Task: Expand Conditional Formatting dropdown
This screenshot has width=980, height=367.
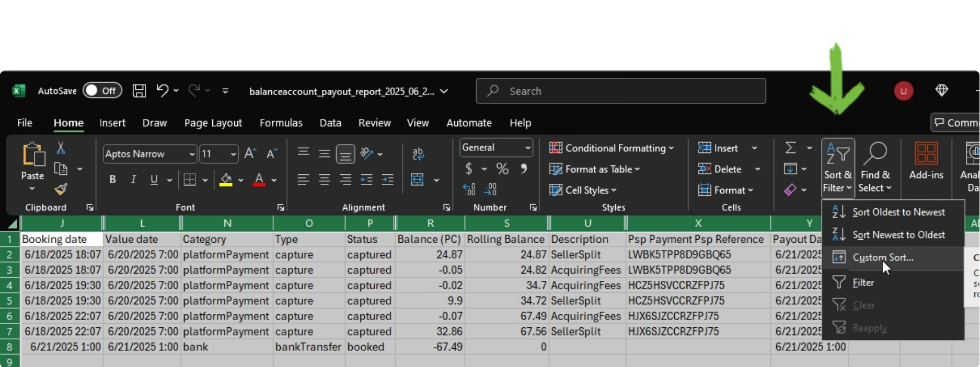Action: pyautogui.click(x=612, y=148)
